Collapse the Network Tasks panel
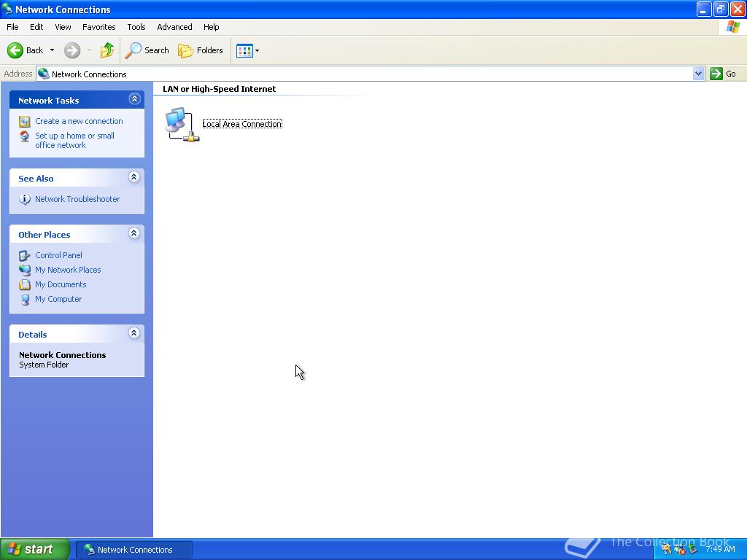747x560 pixels. pos(134,99)
